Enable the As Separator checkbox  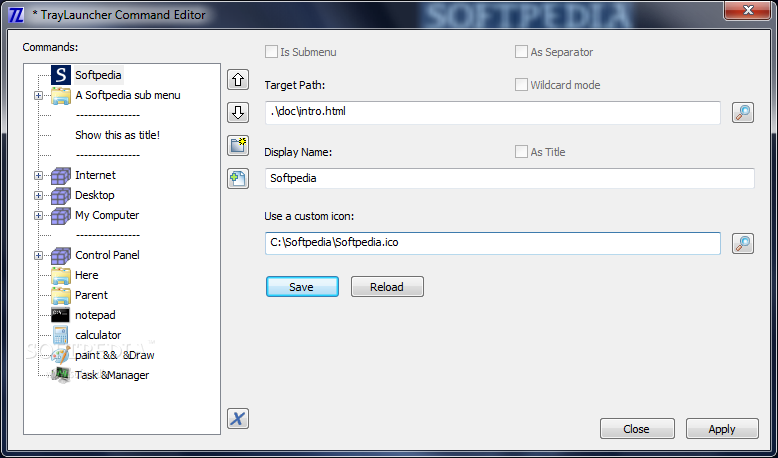tap(521, 52)
